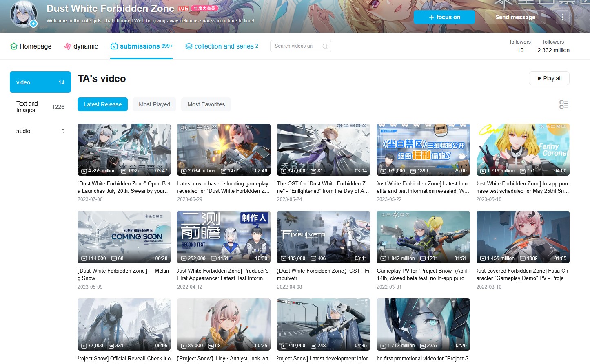Select the audio category in sidebar

point(40,131)
